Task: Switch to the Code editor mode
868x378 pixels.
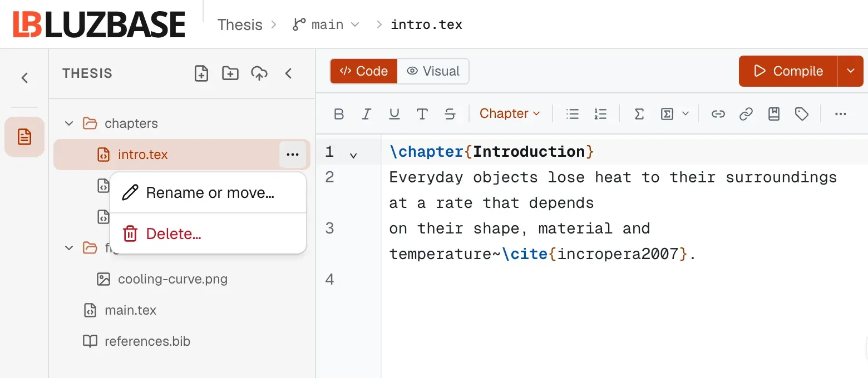Action: click(x=364, y=71)
